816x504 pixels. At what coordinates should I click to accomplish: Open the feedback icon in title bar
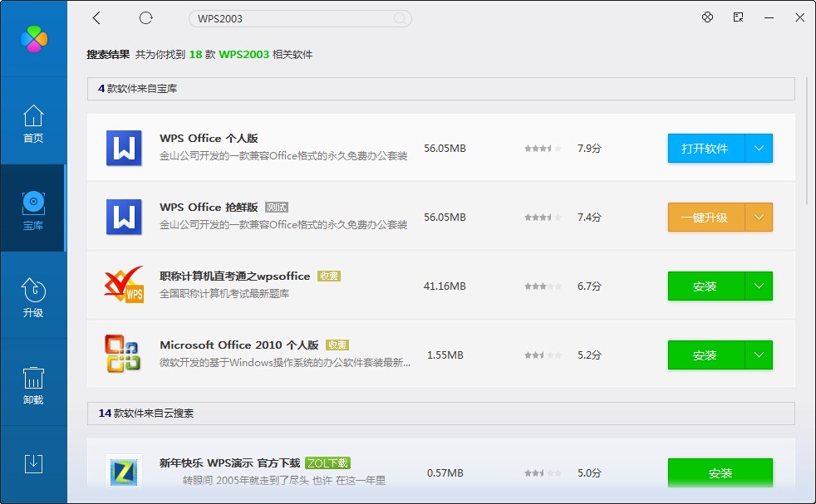coord(738,17)
